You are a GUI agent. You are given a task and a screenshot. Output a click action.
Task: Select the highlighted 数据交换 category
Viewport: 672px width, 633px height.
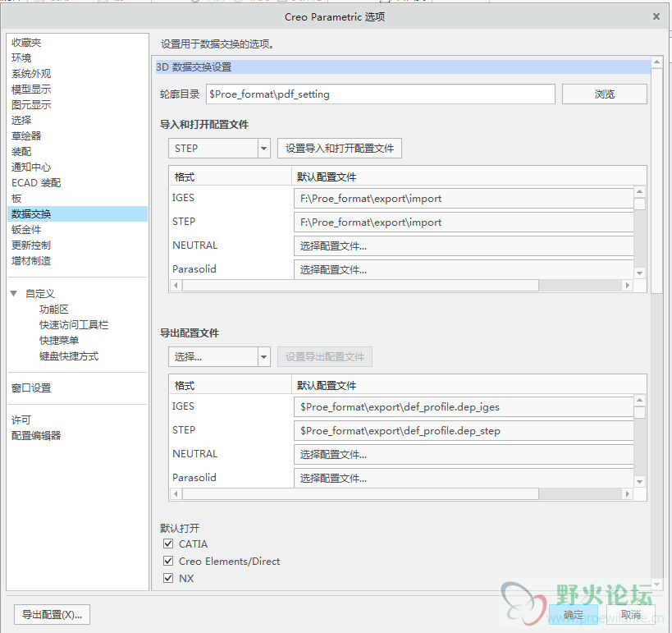click(78, 214)
